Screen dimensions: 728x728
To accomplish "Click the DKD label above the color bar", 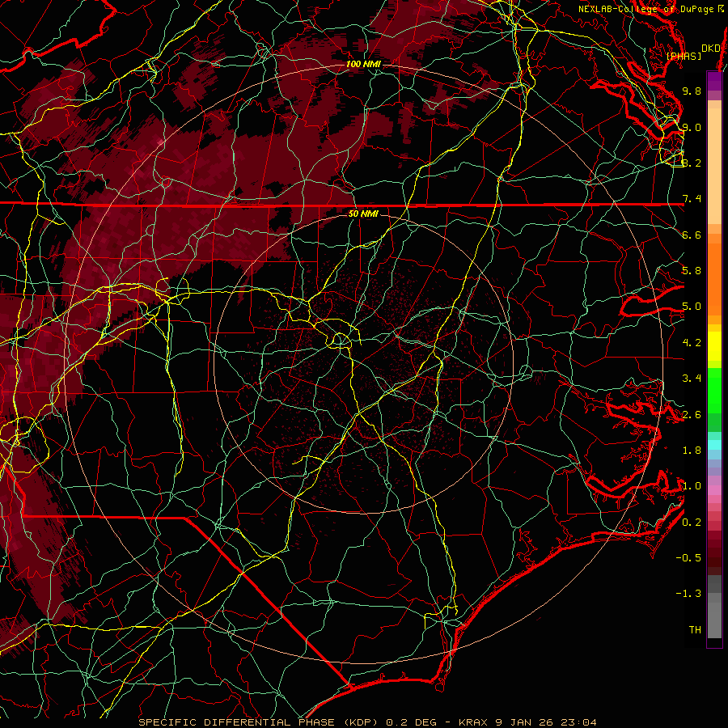I will (710, 48).
